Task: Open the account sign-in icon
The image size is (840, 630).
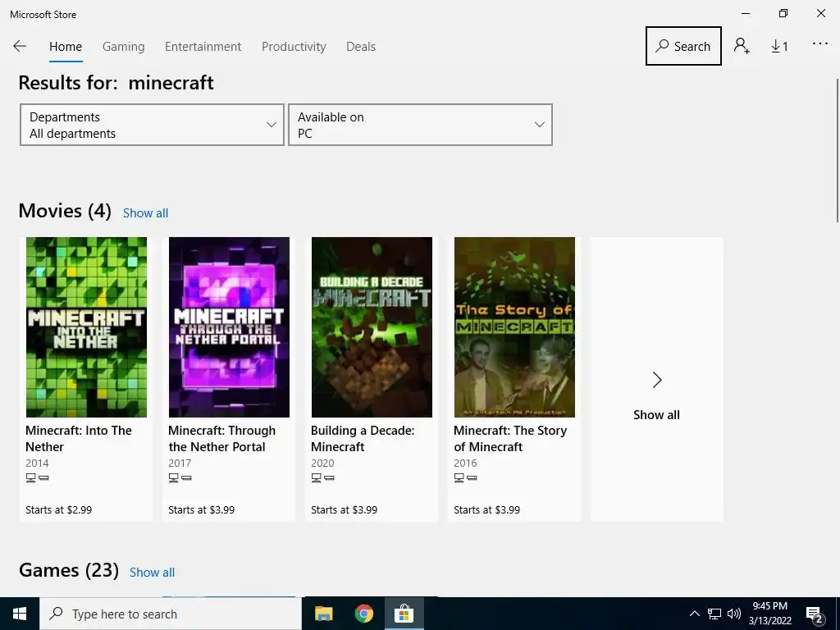Action: pos(742,46)
